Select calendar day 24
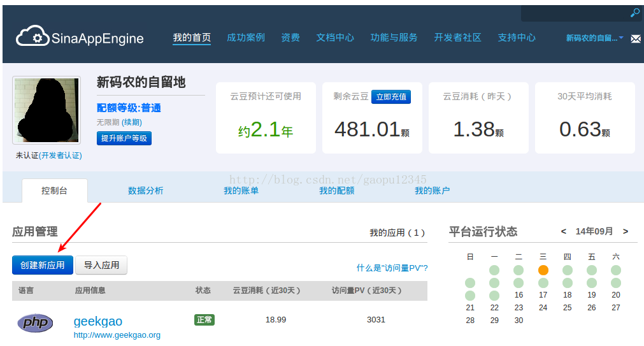The image size is (644, 346). point(543,308)
